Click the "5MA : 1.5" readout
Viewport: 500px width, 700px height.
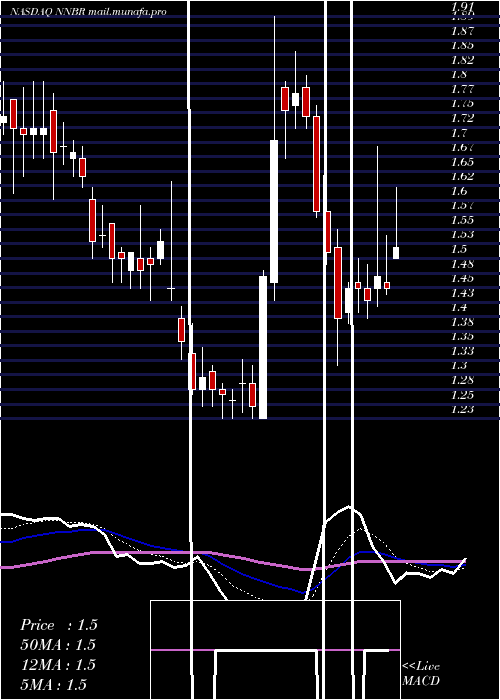pos(54,684)
